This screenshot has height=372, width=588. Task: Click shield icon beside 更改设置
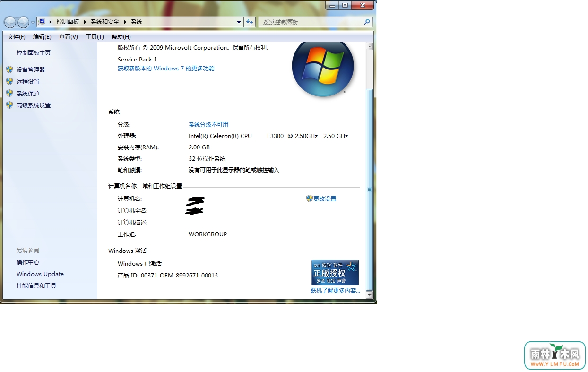click(x=310, y=199)
